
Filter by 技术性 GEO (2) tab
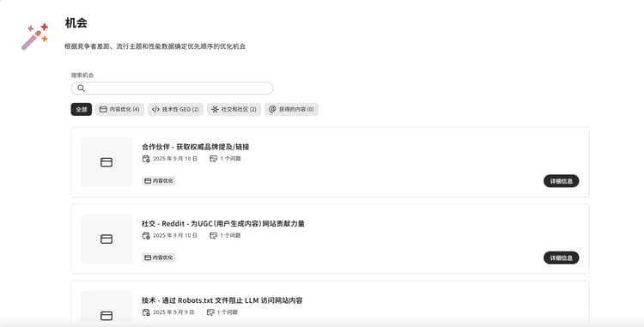175,109
